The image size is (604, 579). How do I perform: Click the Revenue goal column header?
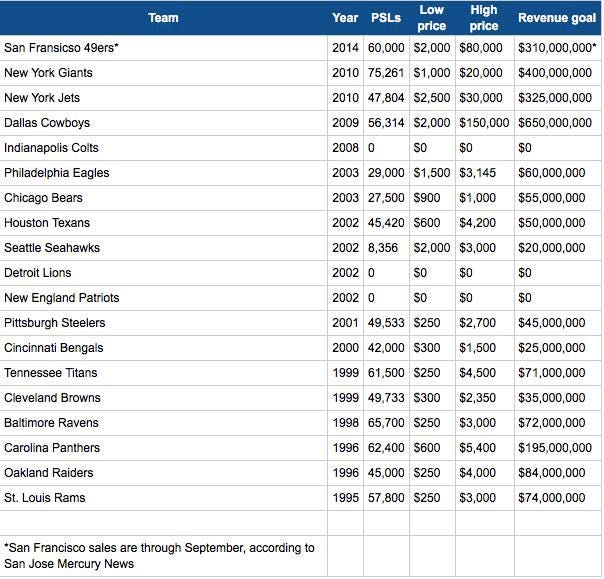(x=557, y=18)
